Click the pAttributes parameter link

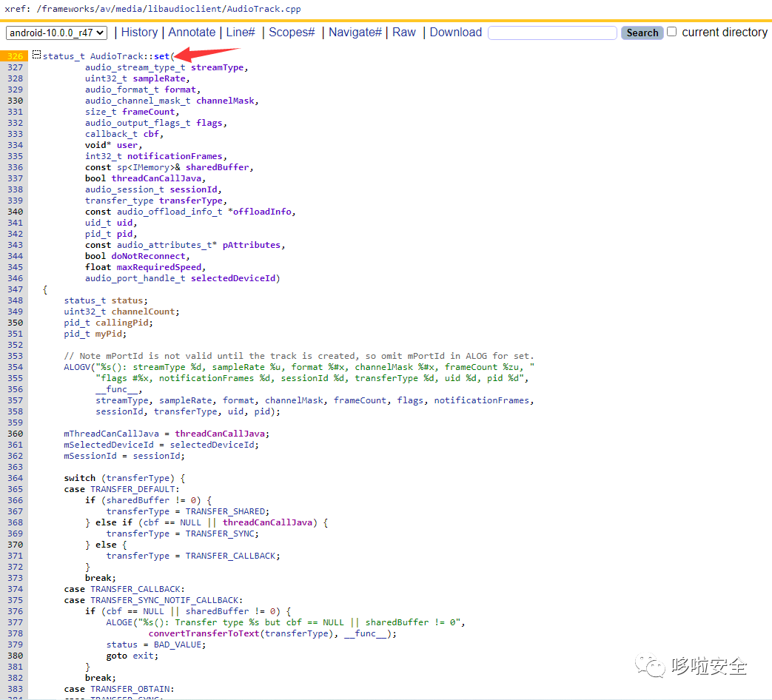tap(251, 245)
